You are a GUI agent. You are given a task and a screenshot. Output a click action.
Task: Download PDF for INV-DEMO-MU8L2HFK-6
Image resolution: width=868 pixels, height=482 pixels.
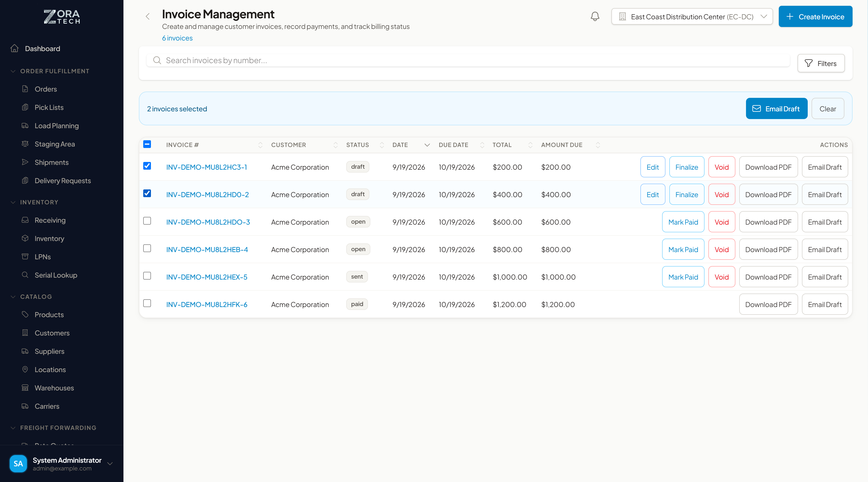point(768,304)
